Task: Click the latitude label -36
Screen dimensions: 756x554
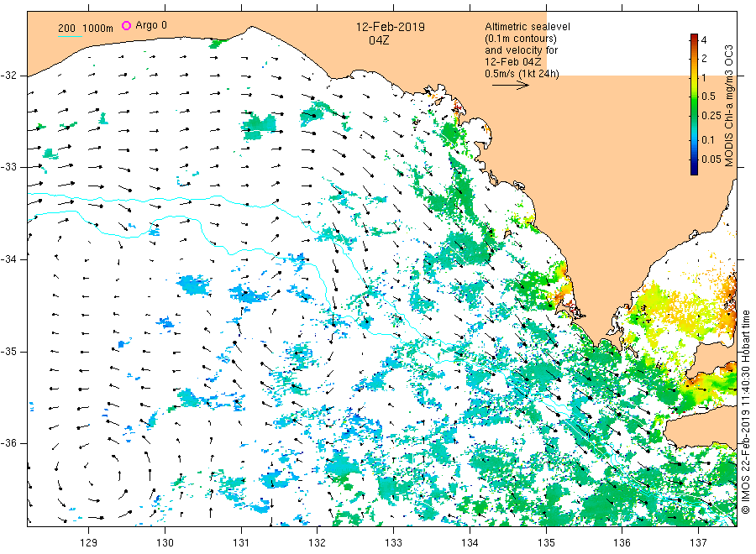Action: 8,443
